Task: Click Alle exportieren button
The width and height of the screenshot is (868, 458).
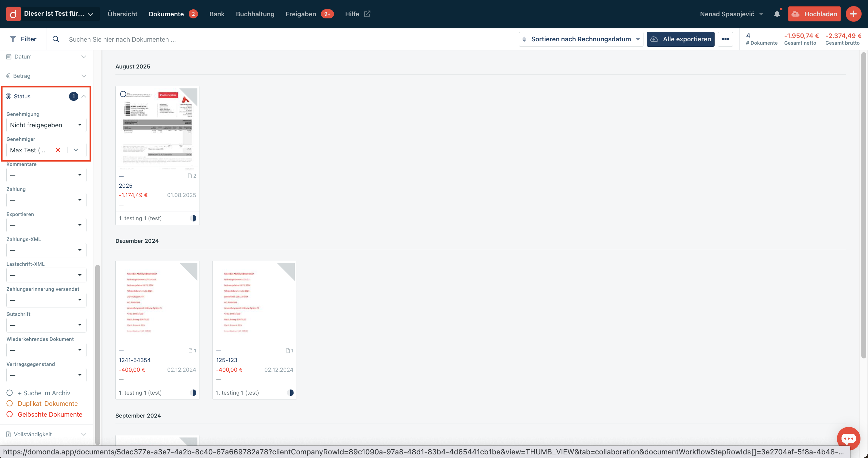Action: pyautogui.click(x=680, y=39)
